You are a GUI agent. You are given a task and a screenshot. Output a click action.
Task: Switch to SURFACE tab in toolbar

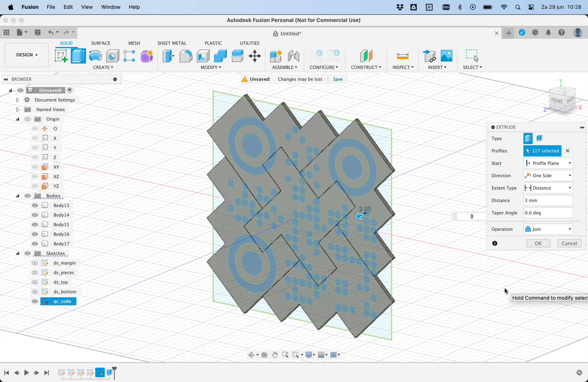pos(100,43)
